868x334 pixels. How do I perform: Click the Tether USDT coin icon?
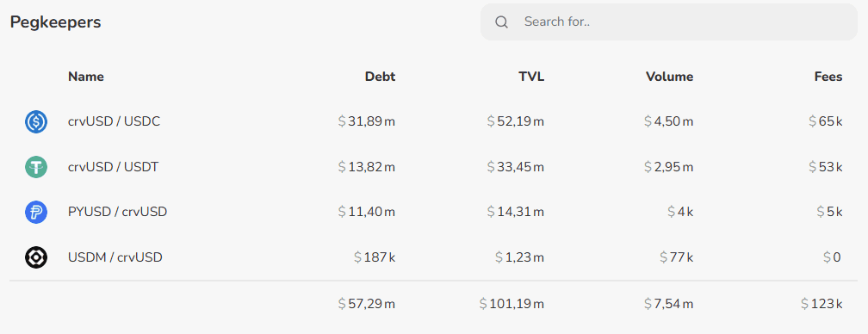click(36, 167)
